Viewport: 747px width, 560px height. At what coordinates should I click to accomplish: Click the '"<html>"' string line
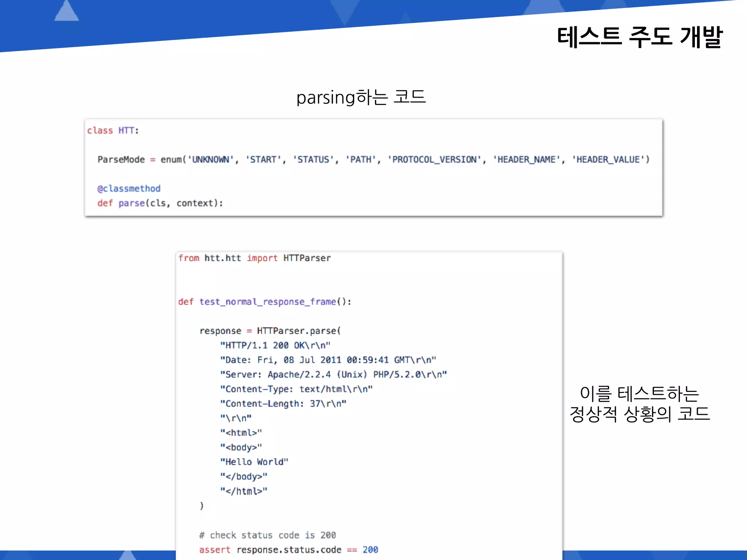pos(241,433)
